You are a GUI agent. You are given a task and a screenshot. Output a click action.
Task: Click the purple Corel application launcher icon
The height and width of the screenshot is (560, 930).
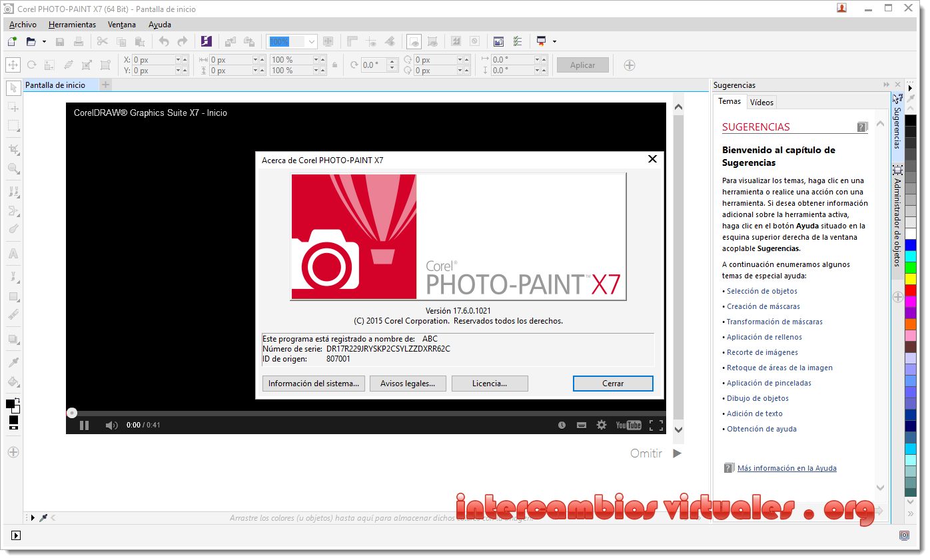207,41
